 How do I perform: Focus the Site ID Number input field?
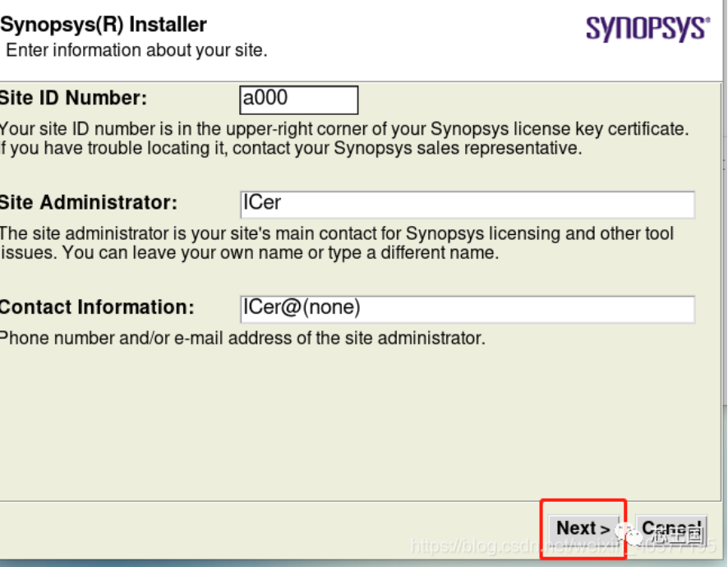click(299, 99)
